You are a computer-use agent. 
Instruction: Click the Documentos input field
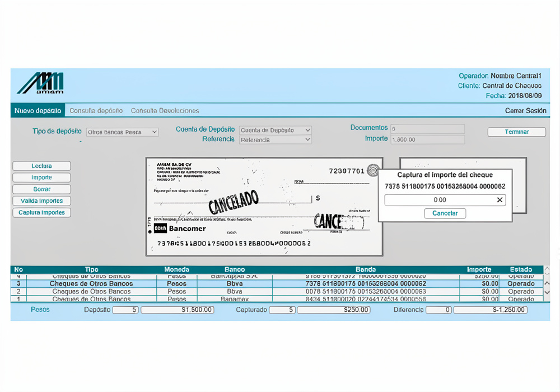pos(427,129)
